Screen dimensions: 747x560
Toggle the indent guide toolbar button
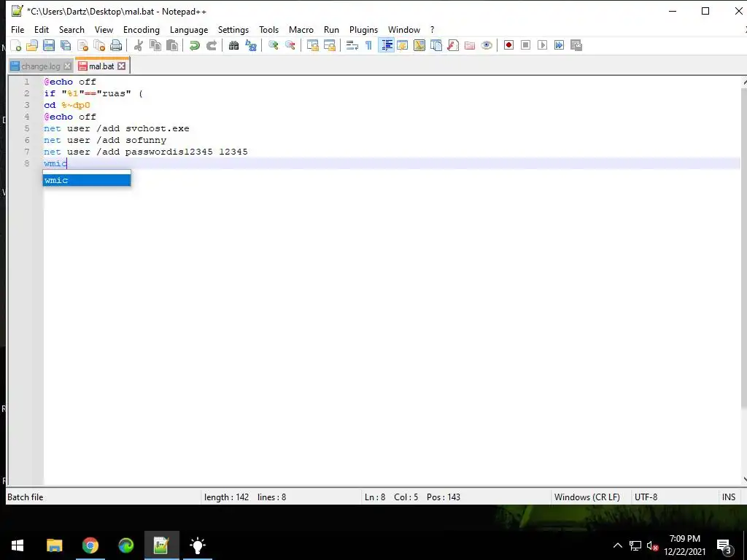click(x=386, y=45)
